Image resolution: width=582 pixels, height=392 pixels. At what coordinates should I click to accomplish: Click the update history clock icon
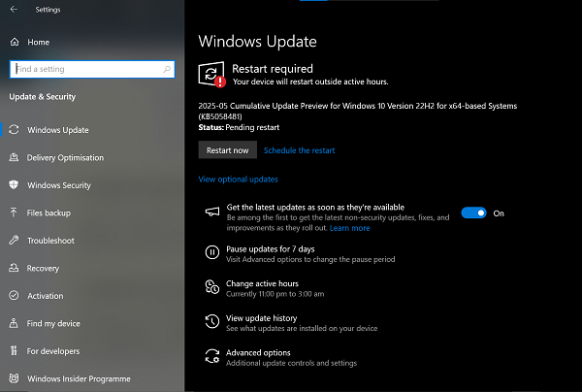pyautogui.click(x=212, y=321)
